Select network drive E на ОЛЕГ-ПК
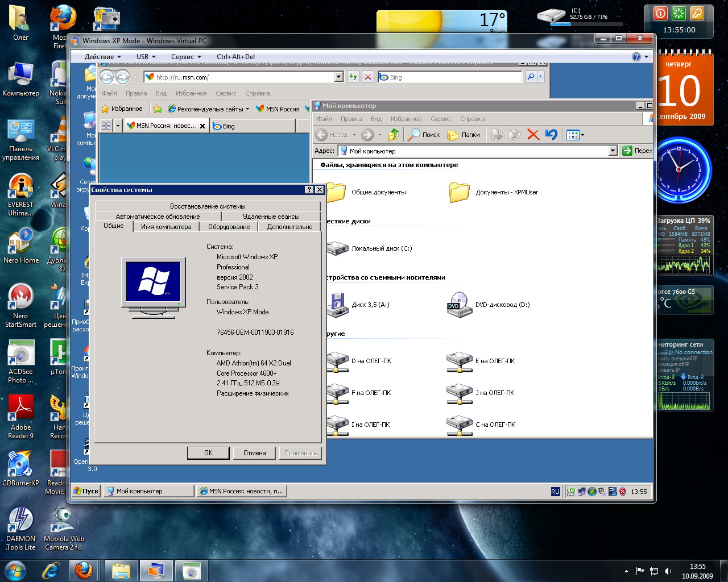 pyautogui.click(x=481, y=361)
